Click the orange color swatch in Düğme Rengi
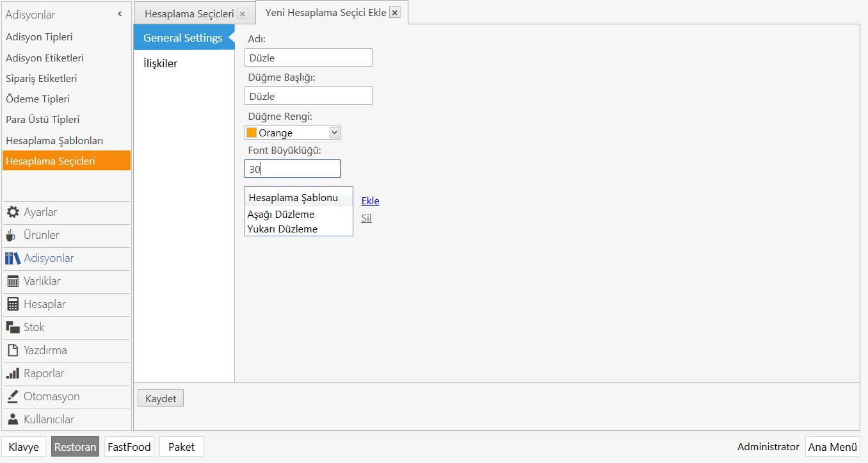Image resolution: width=868 pixels, height=463 pixels. (x=252, y=133)
